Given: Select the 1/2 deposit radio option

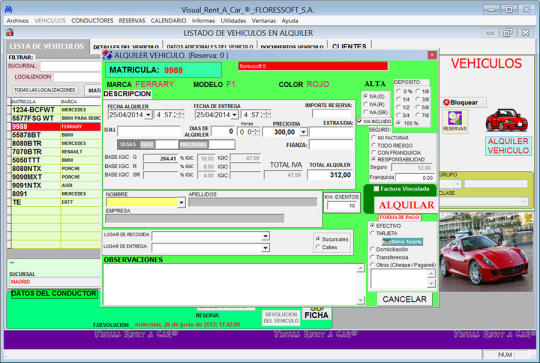Looking at the screenshot, I should (x=398, y=107).
